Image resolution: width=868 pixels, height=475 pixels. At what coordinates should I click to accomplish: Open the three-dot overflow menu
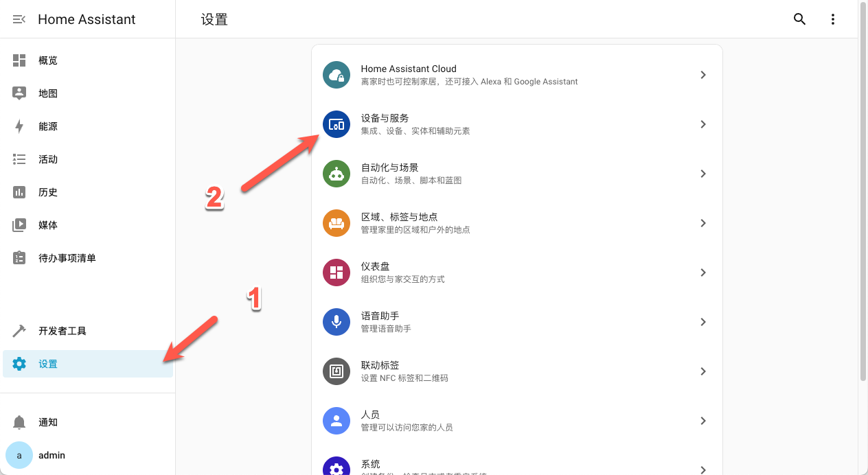click(832, 19)
